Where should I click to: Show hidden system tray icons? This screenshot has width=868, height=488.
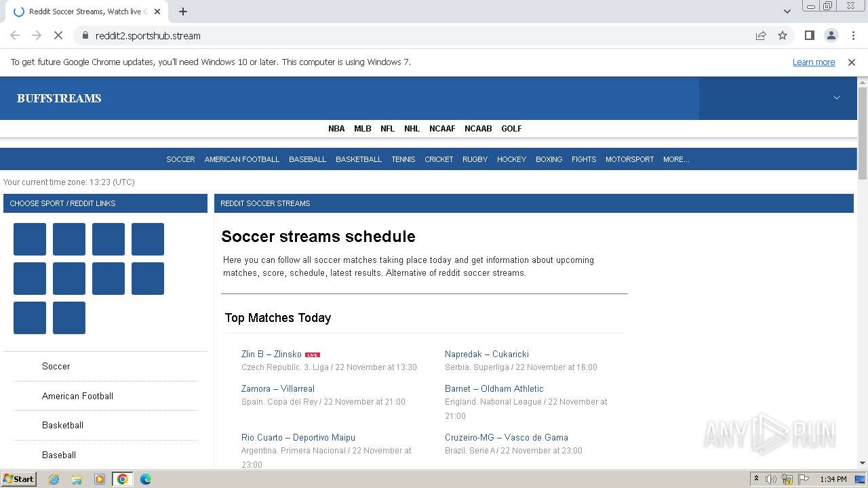(x=756, y=479)
